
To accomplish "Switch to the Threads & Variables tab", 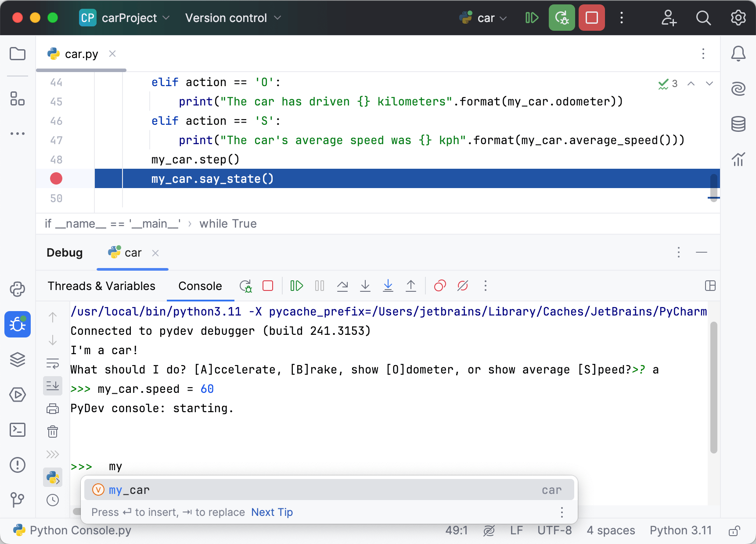I will [x=101, y=286].
